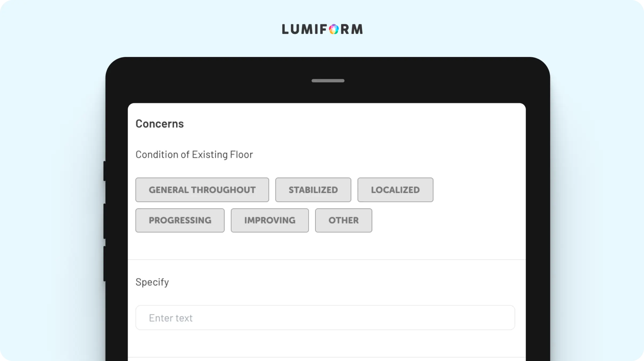Click the topmost side button on the tablet
644x361 pixels.
pyautogui.click(x=104, y=171)
